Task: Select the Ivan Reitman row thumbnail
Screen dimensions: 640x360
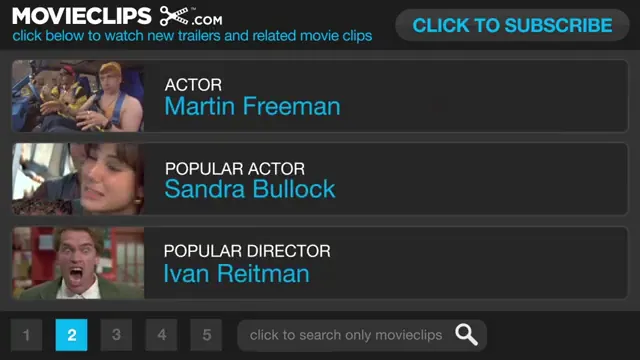Action: pos(78,263)
